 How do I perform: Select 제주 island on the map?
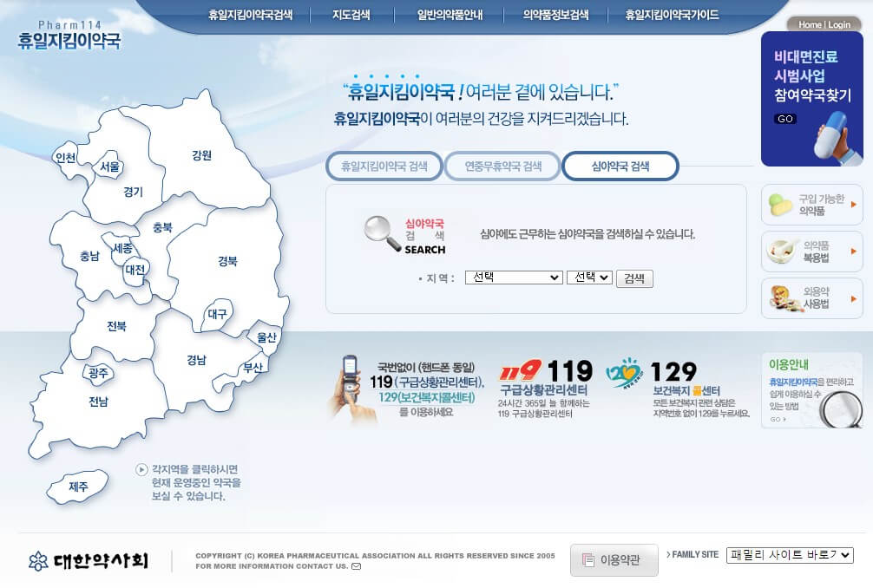click(x=78, y=487)
